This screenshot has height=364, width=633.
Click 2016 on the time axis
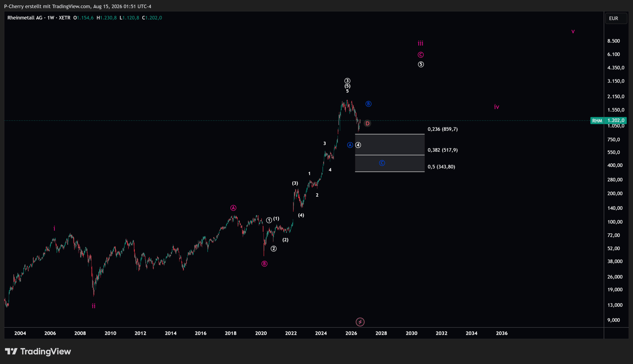201,333
